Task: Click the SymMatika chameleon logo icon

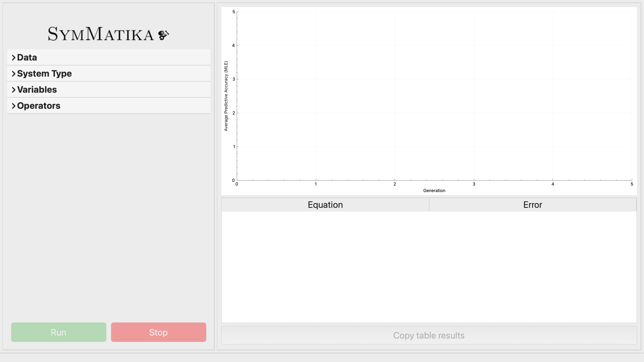Action: [x=164, y=35]
